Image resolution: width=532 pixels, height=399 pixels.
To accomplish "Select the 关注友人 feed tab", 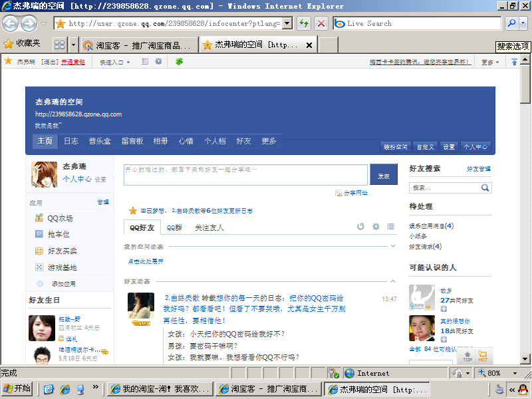I will (x=209, y=227).
